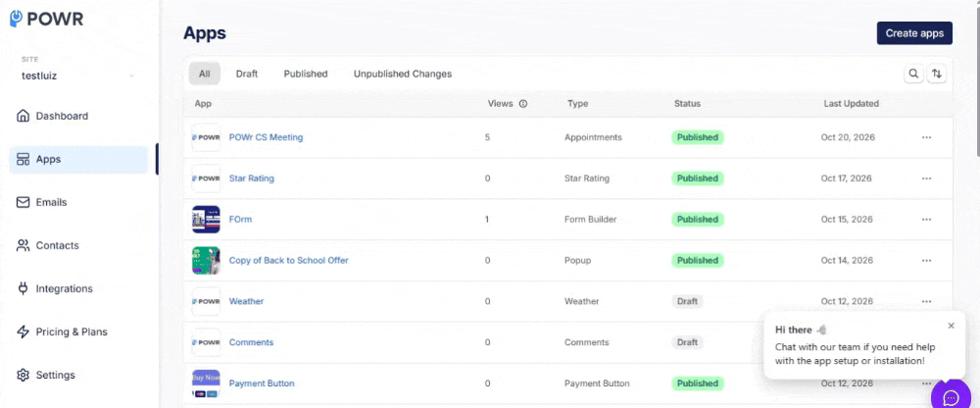The width and height of the screenshot is (980, 408).
Task: Click the Payment Button app thumbnail
Action: [206, 382]
